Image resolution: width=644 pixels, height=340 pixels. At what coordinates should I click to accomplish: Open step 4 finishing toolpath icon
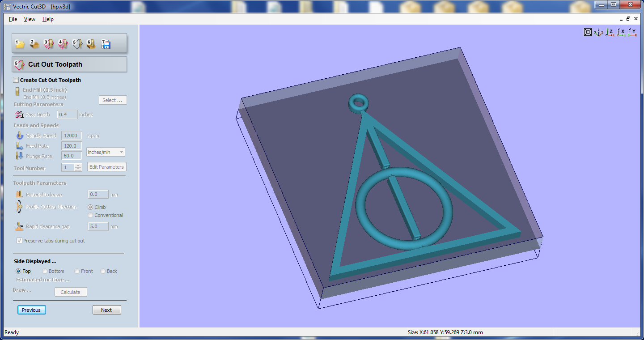(63, 44)
